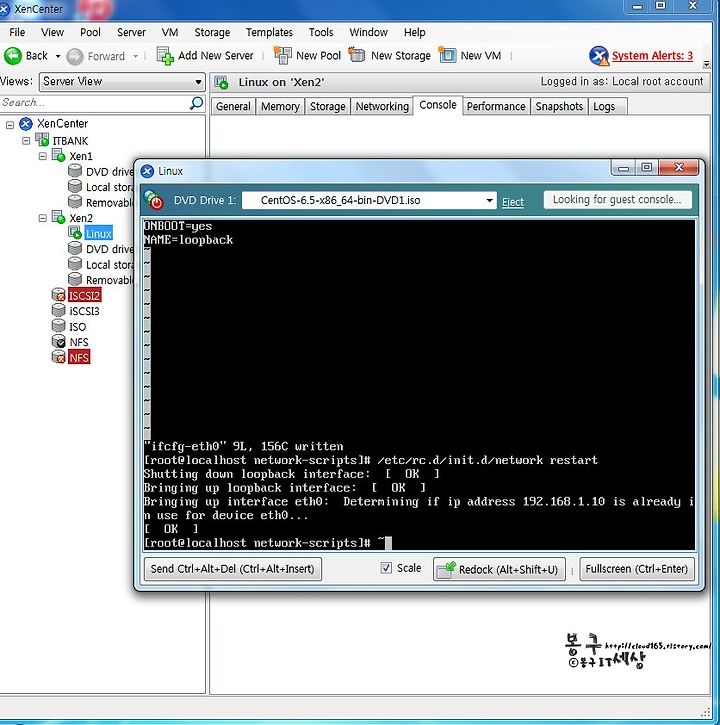This screenshot has width=720, height=725.
Task: Click the Xen2 server icon
Action: tap(58, 217)
